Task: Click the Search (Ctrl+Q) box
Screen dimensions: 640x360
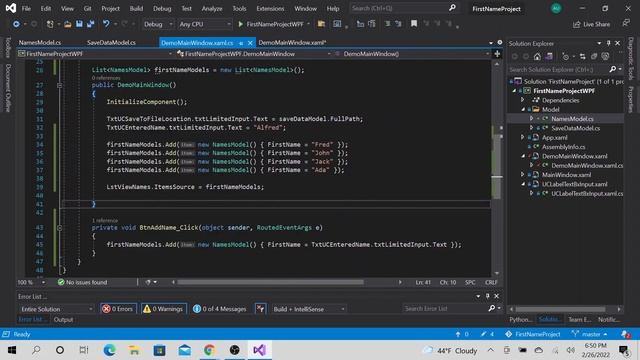Action: [x=403, y=8]
